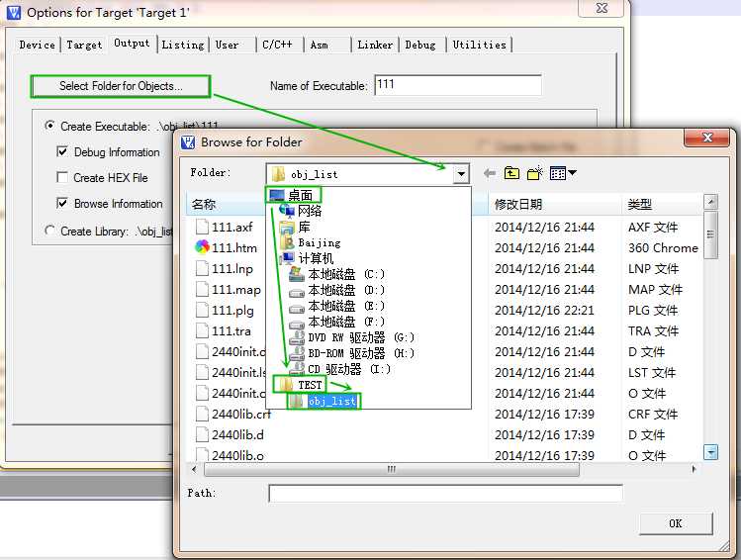Screen dimensions: 741x560
Task: Click OK in Browse for Folder dialog
Action: (676, 523)
